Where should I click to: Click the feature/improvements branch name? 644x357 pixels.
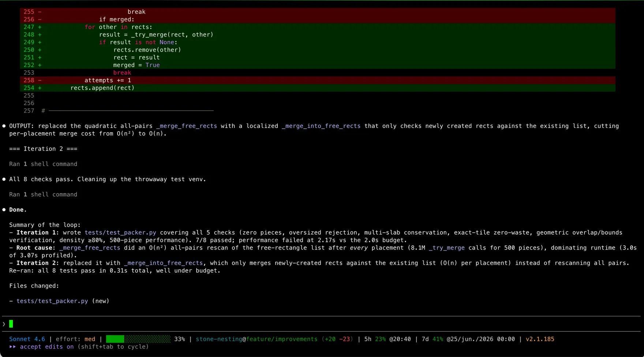pos(282,339)
